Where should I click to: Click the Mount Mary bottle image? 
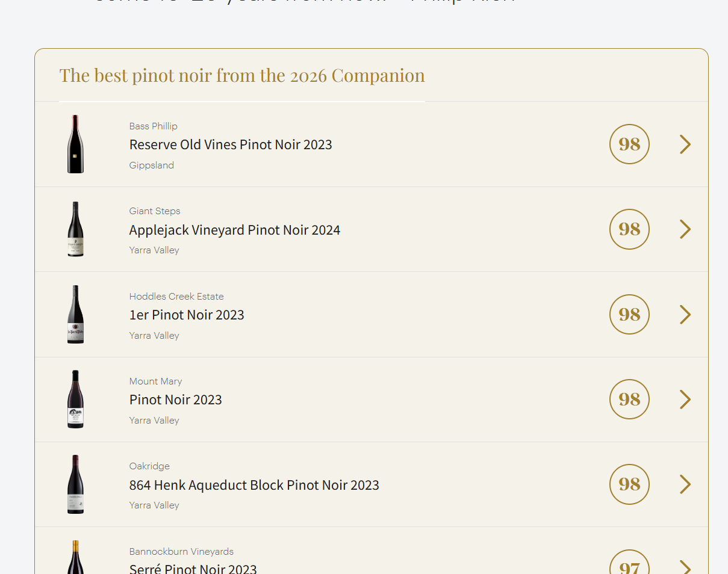pyautogui.click(x=75, y=400)
